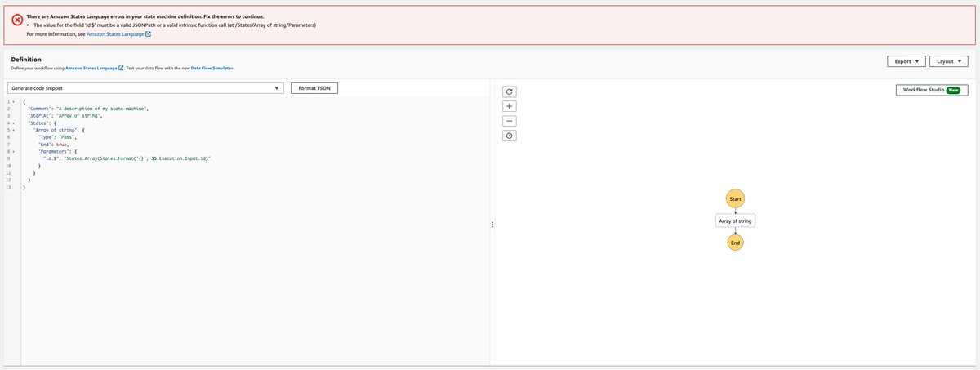Collapse the Array of string block at line 5
980x370 pixels.
tap(16, 130)
